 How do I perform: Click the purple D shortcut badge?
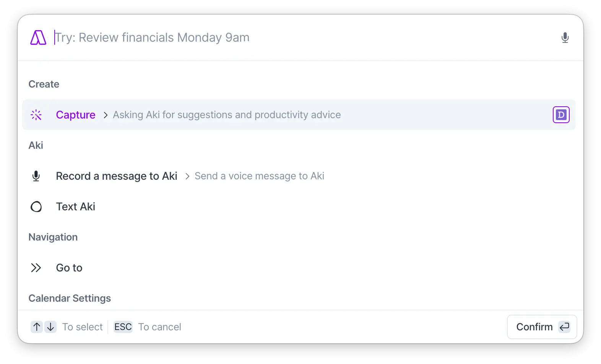[x=561, y=115]
